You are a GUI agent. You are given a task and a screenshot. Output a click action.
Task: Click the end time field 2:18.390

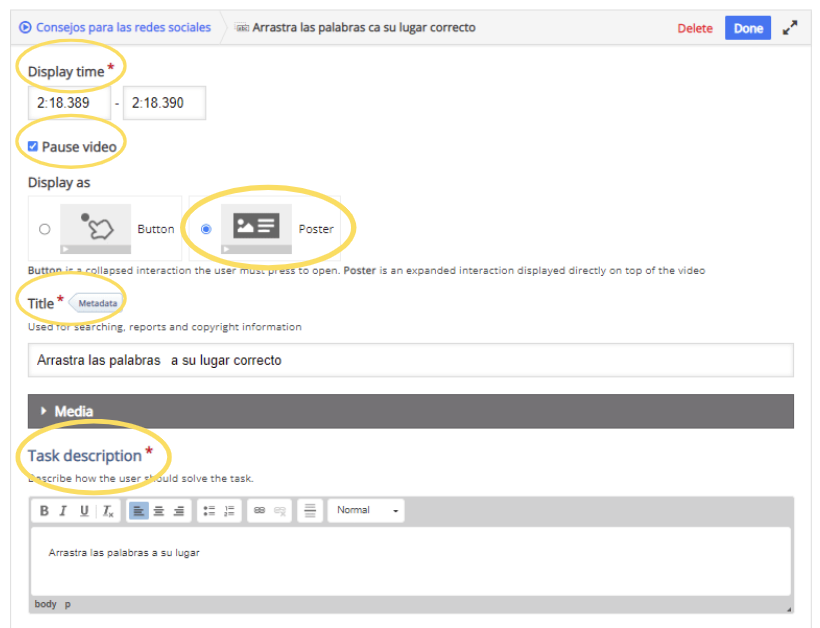(164, 103)
